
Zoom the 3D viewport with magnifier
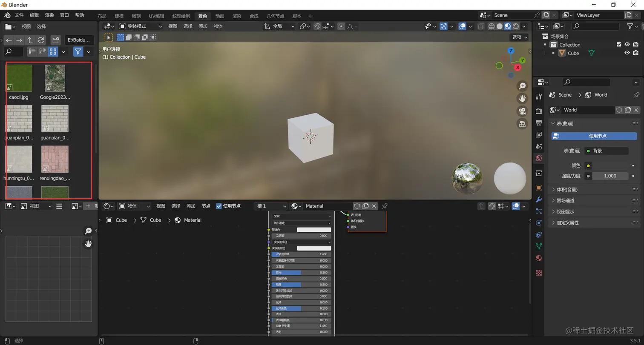coord(522,86)
